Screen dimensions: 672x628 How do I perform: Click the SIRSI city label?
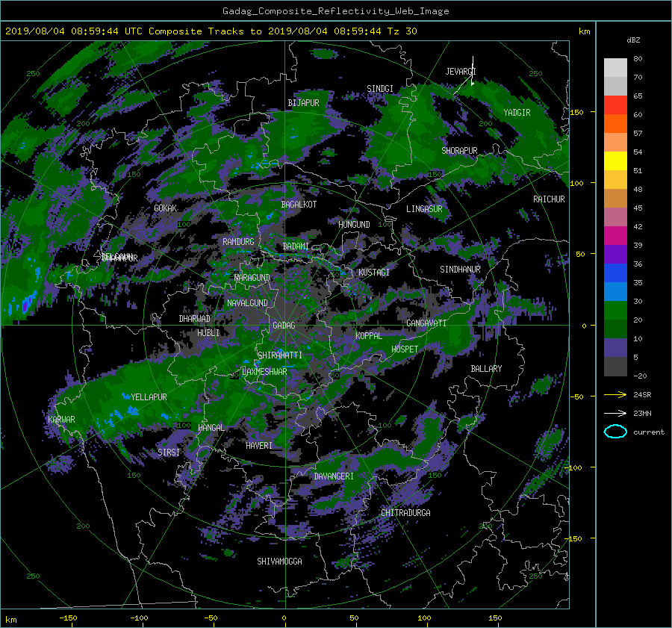[x=169, y=453]
